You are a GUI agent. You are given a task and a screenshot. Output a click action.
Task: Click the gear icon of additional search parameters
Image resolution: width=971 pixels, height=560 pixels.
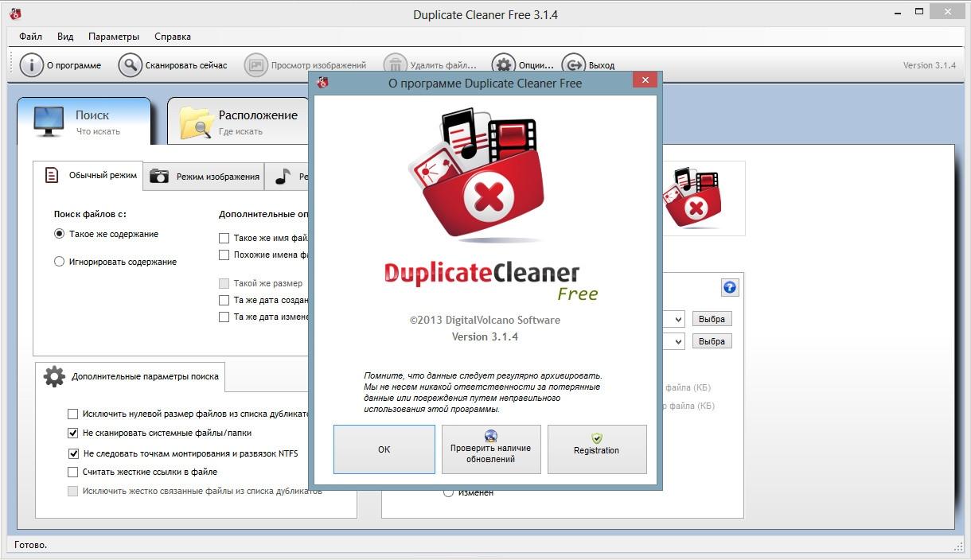[54, 376]
